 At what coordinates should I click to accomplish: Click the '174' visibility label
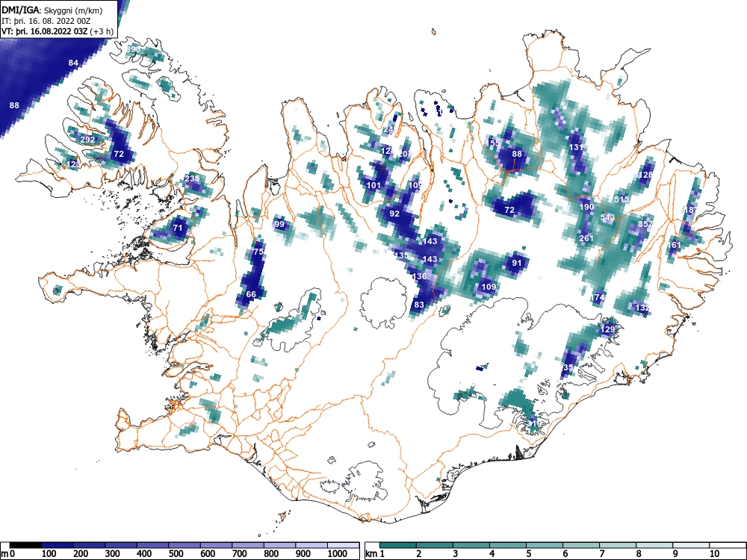(598, 298)
